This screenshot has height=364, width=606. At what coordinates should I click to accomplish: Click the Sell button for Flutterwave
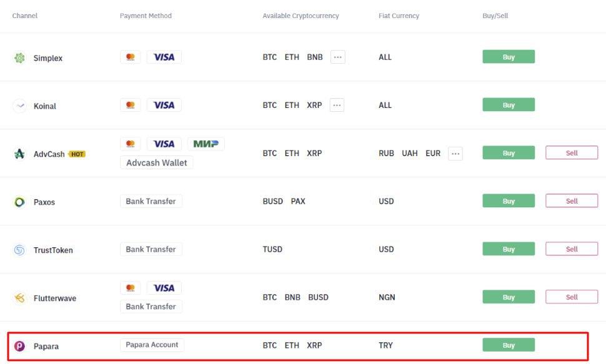(572, 297)
